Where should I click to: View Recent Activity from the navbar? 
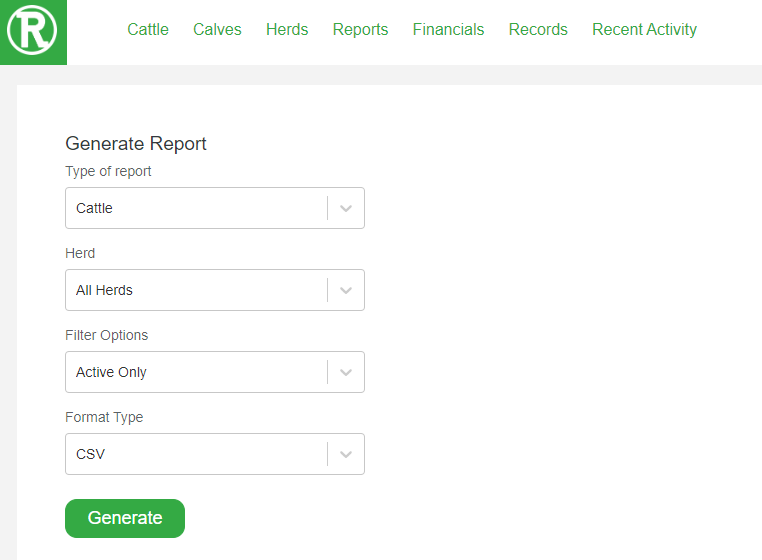(644, 30)
